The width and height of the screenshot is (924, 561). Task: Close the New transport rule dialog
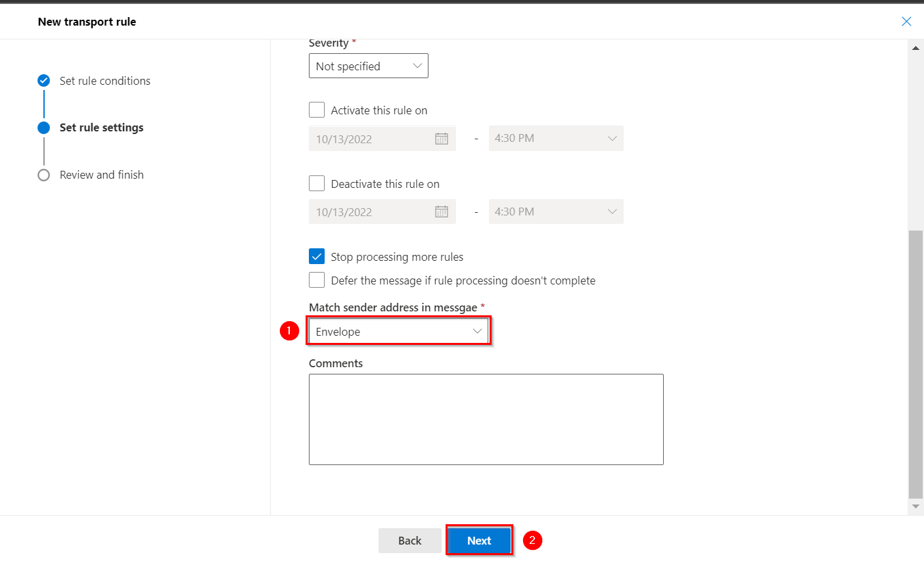tap(906, 22)
